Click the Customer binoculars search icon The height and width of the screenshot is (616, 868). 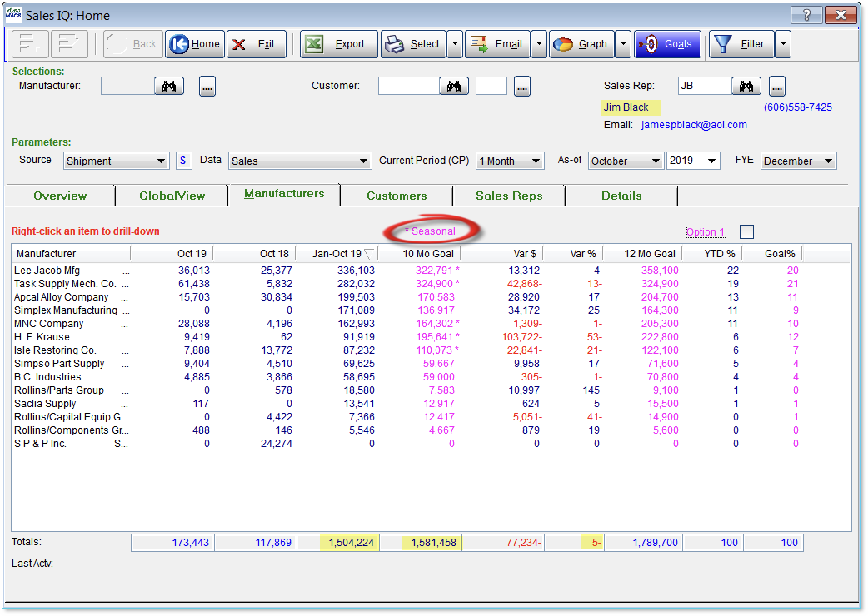(454, 87)
